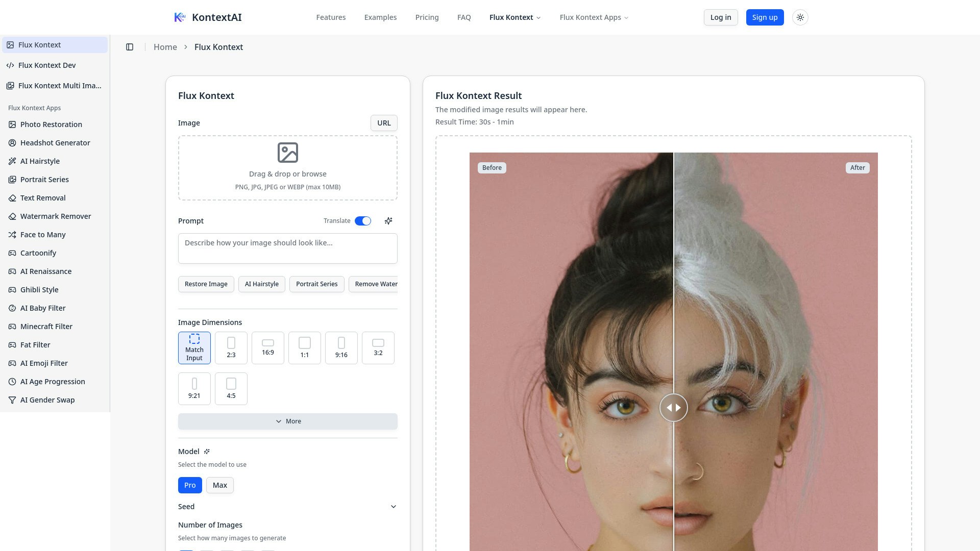Click the Log in button
980x551 pixels.
point(721,17)
